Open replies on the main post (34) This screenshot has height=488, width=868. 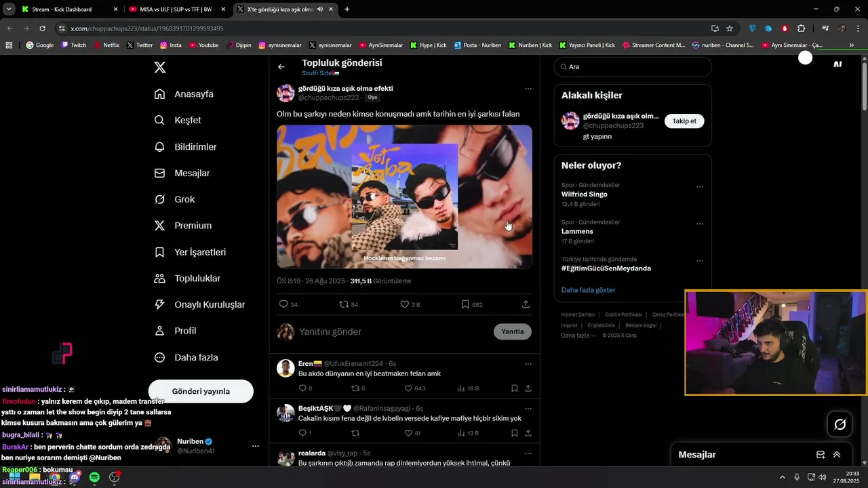289,304
